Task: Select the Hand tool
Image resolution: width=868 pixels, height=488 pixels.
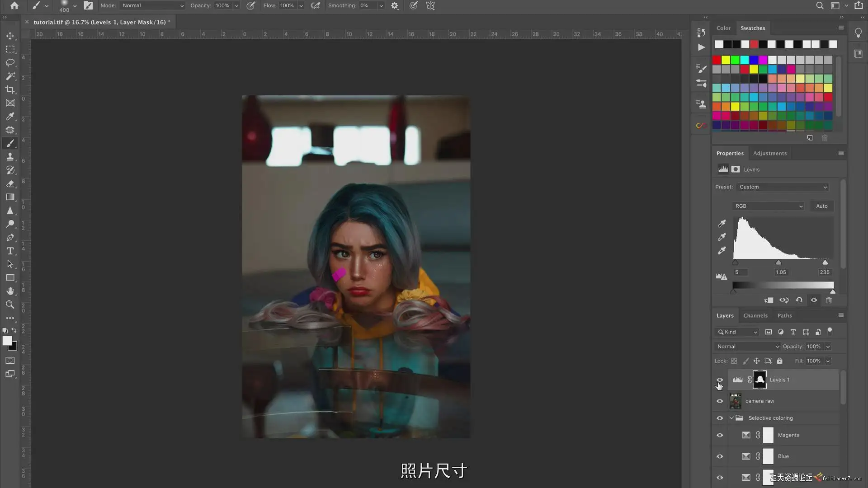Action: (10, 291)
